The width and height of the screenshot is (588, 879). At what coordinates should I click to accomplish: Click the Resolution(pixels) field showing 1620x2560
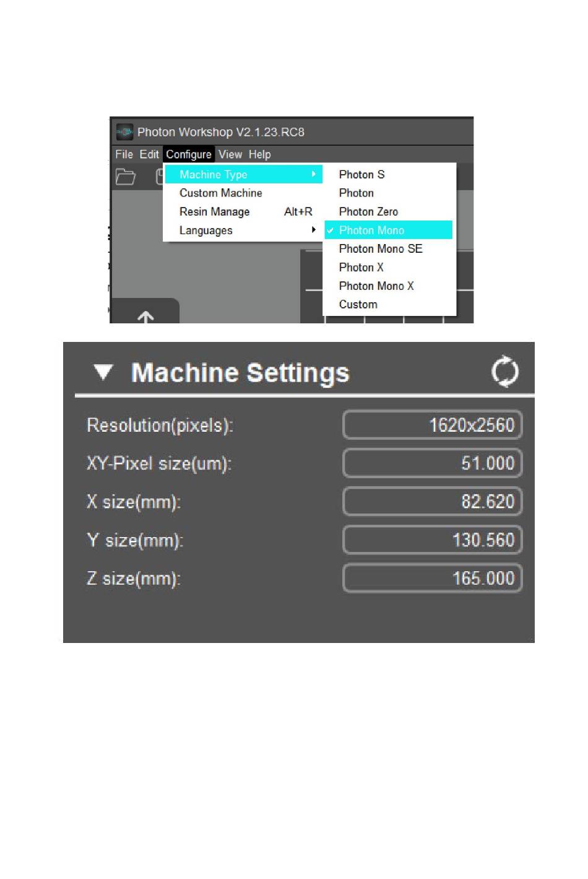pyautogui.click(x=433, y=425)
